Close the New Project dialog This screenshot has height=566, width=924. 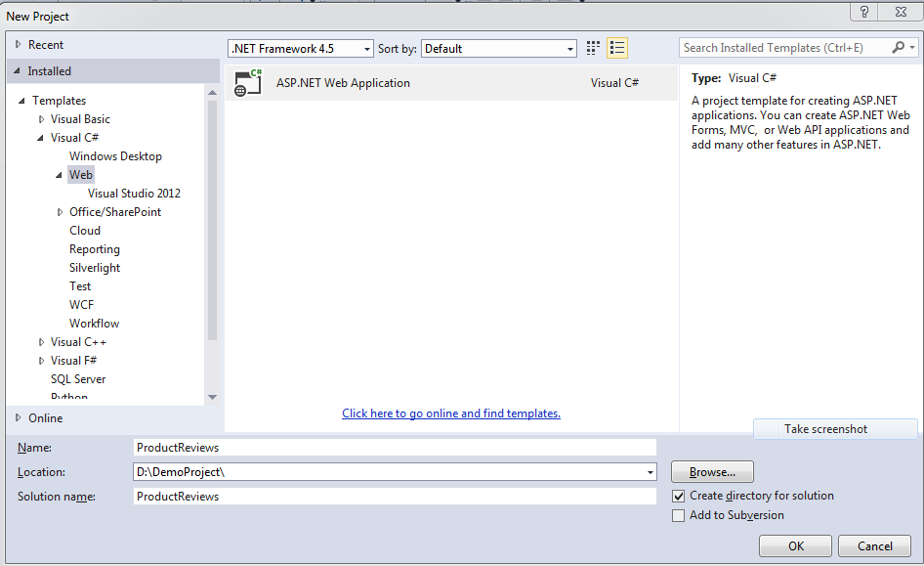[901, 12]
